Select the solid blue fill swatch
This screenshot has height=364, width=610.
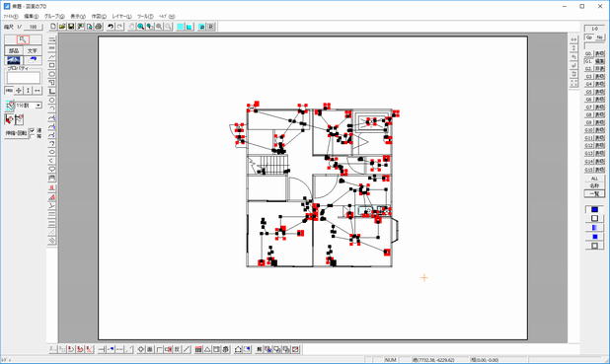point(594,209)
